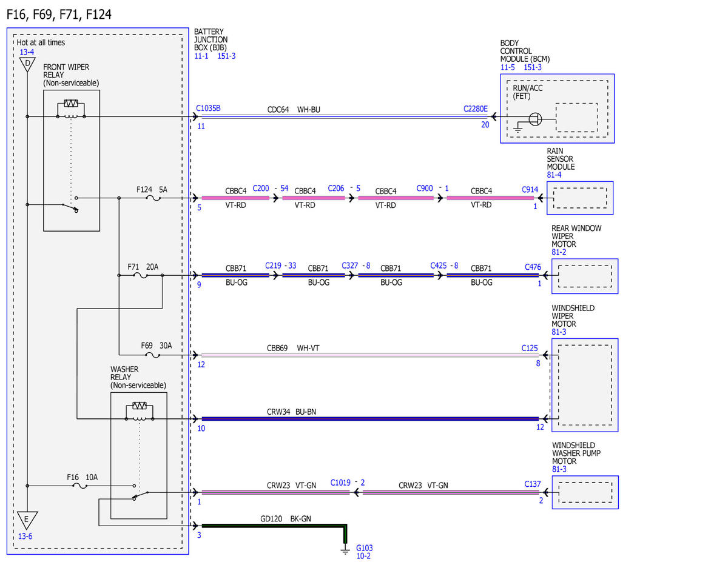Select connector C137
This screenshot has height=562, width=728.
pyautogui.click(x=533, y=484)
